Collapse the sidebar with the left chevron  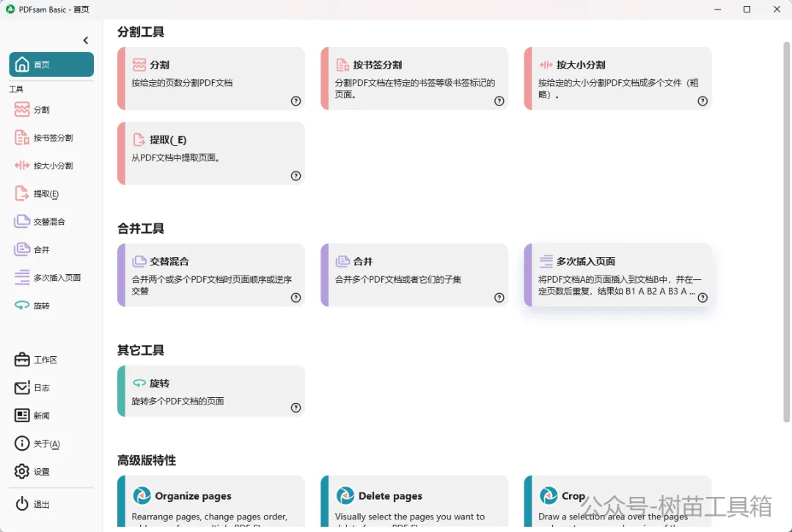point(85,40)
